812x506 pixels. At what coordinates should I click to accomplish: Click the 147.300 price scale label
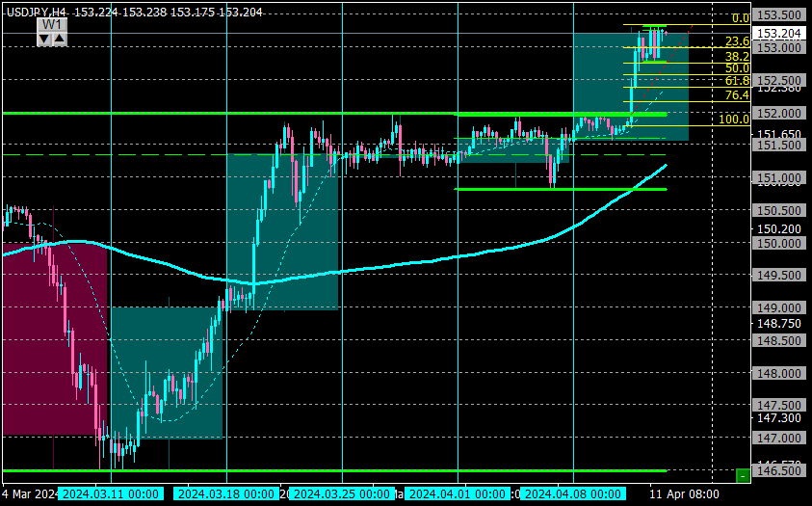coord(779,418)
